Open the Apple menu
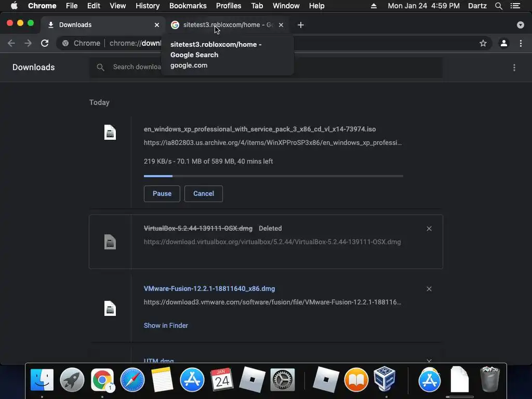The height and width of the screenshot is (399, 532). click(14, 6)
